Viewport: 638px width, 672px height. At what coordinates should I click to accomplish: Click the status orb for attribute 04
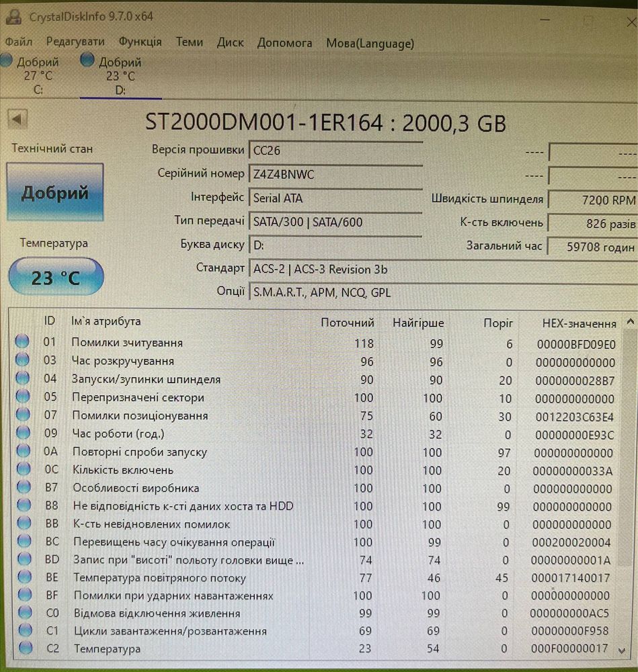[x=22, y=378]
